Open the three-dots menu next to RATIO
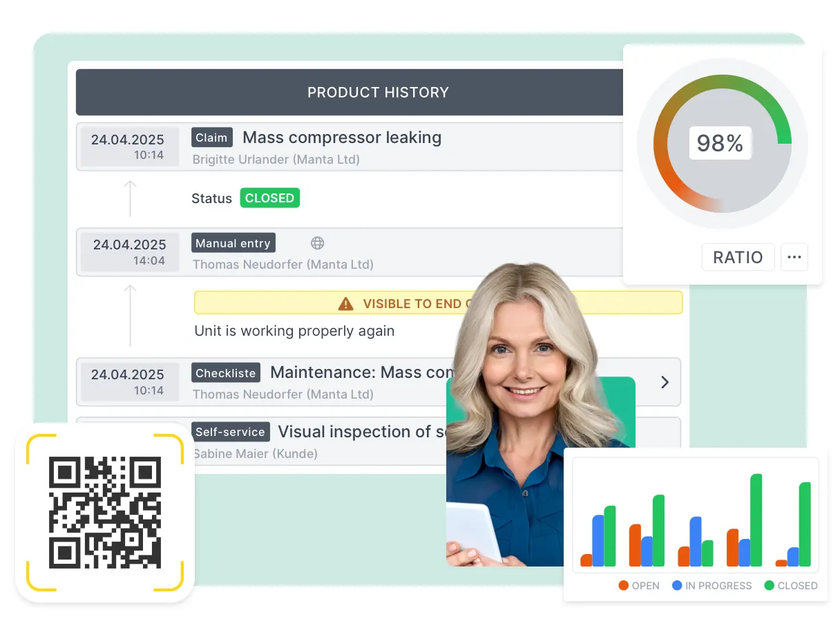 tap(794, 258)
